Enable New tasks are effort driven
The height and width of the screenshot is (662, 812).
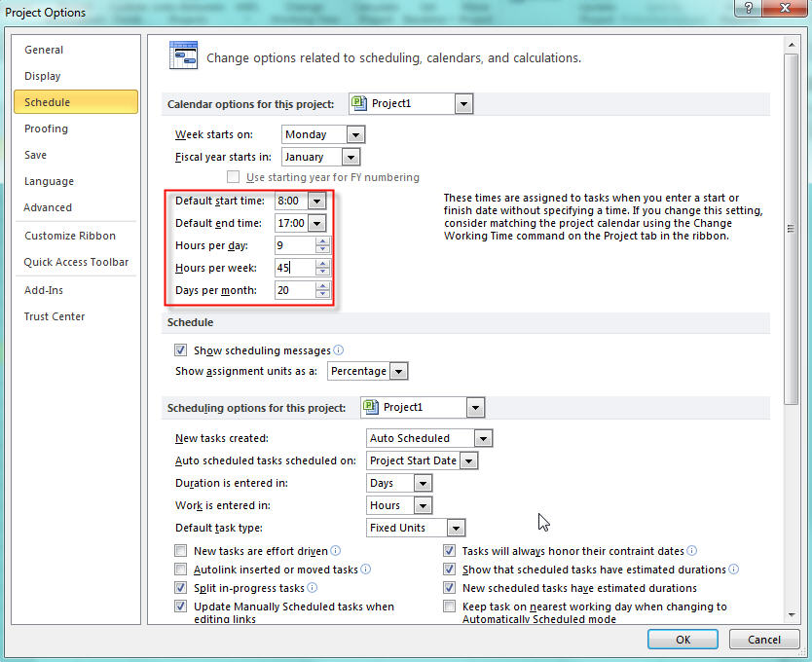tap(180, 551)
